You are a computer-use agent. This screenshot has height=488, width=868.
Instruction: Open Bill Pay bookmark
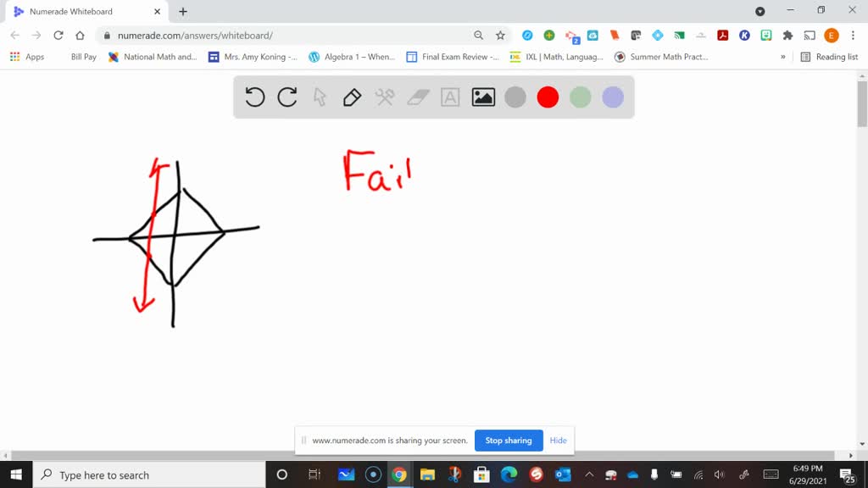click(x=84, y=57)
